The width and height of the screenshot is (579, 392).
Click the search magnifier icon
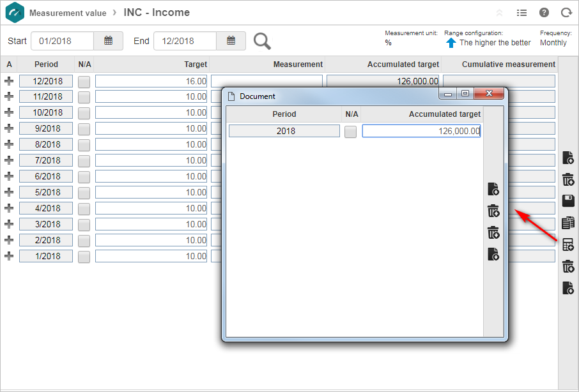(x=262, y=41)
